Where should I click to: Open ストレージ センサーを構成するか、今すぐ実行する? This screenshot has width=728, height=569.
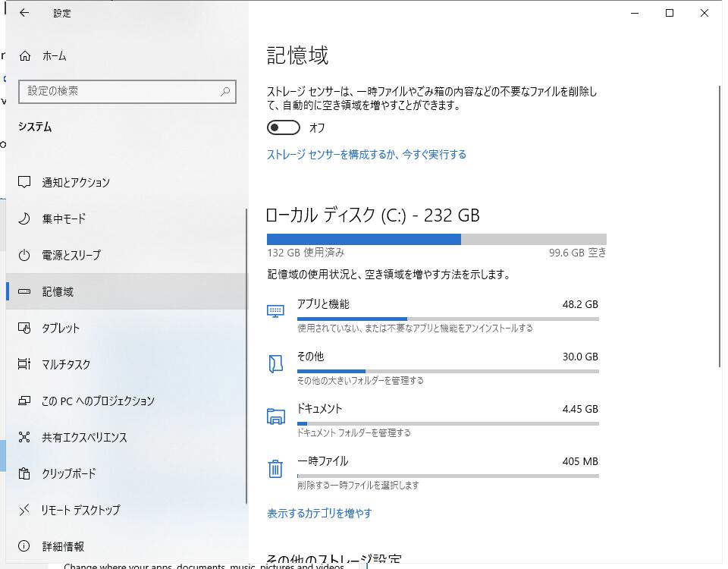(x=366, y=153)
